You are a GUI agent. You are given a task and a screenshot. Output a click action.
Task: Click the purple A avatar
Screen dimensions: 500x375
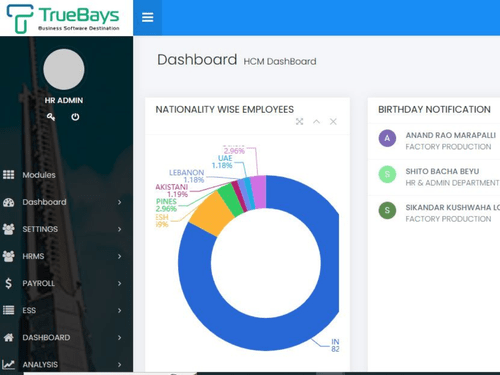coord(387,138)
